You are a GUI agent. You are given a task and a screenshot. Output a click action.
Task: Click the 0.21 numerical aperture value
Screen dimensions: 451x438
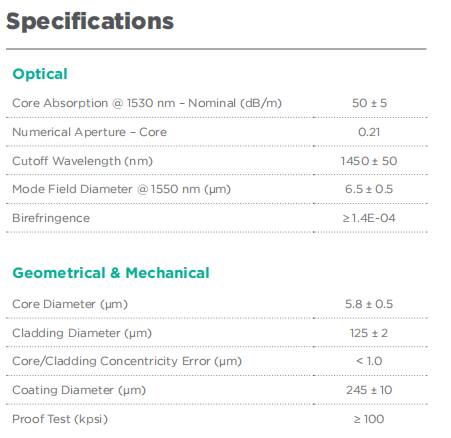point(369,132)
